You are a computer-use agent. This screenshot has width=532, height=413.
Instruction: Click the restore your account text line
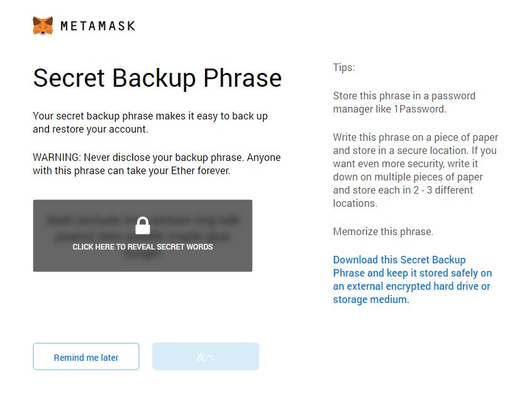(x=90, y=129)
